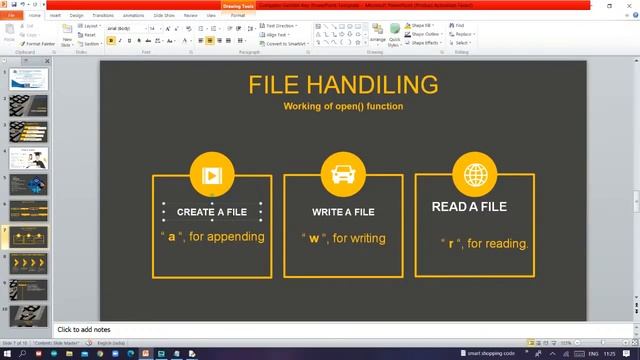Set Align Text Left
Screen dimensions: 640x360
pos(201,41)
